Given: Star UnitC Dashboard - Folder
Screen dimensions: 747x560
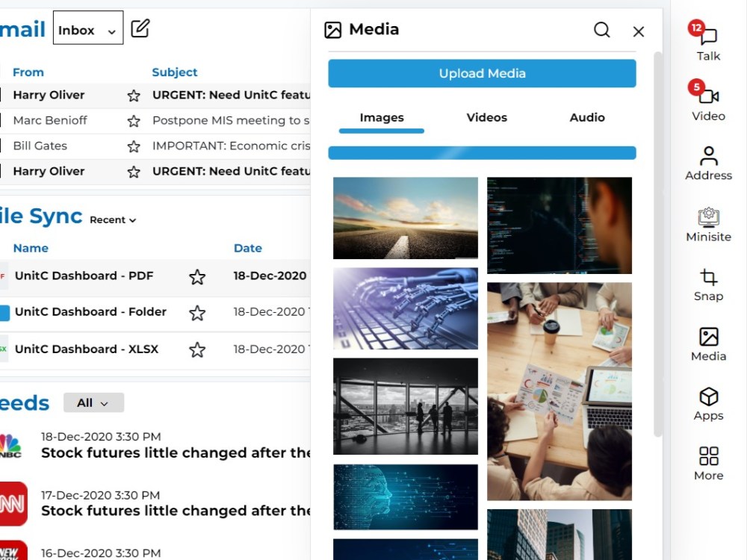Looking at the screenshot, I should 197,313.
